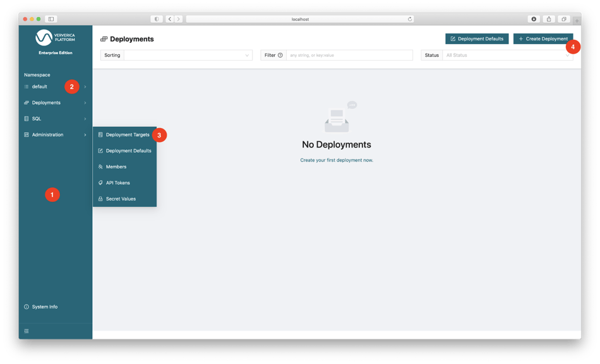
Task: Expand the SQL sidebar section
Action: [x=85, y=119]
